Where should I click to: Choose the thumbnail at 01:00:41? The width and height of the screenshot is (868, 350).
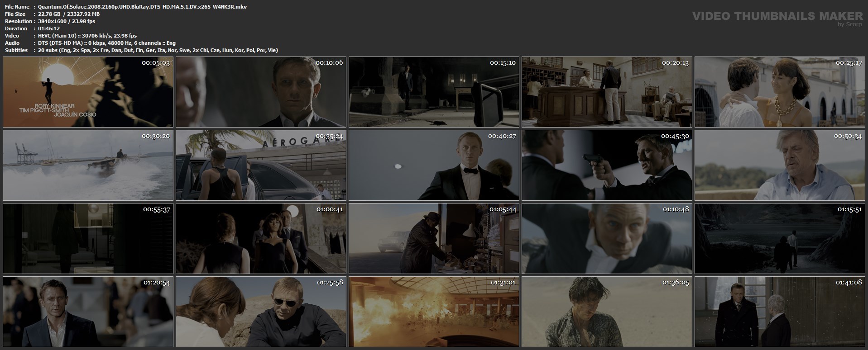click(261, 238)
